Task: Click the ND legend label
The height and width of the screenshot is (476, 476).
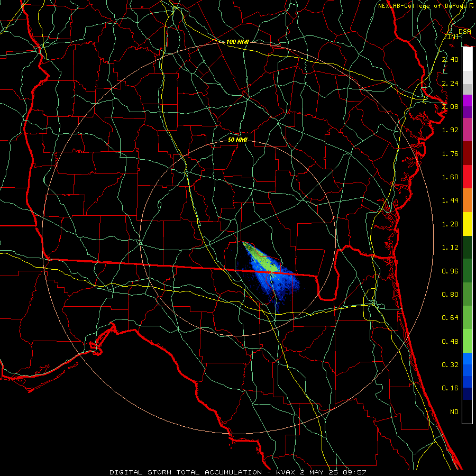Action: coord(454,412)
